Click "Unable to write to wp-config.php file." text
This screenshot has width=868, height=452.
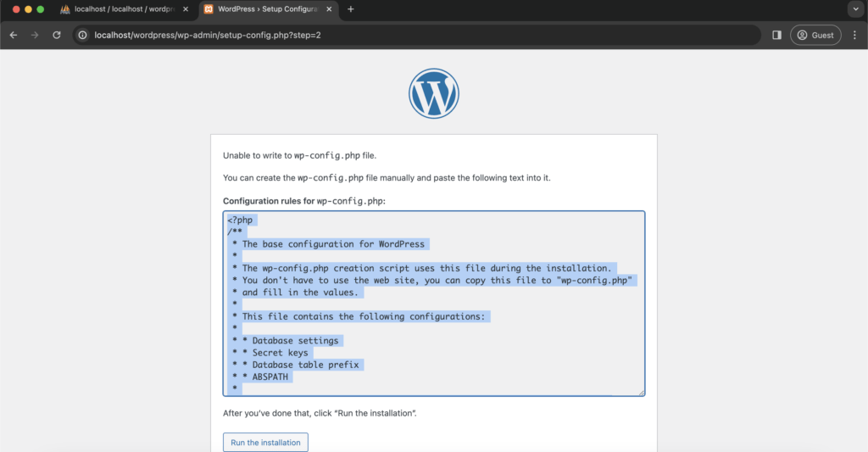click(x=299, y=156)
